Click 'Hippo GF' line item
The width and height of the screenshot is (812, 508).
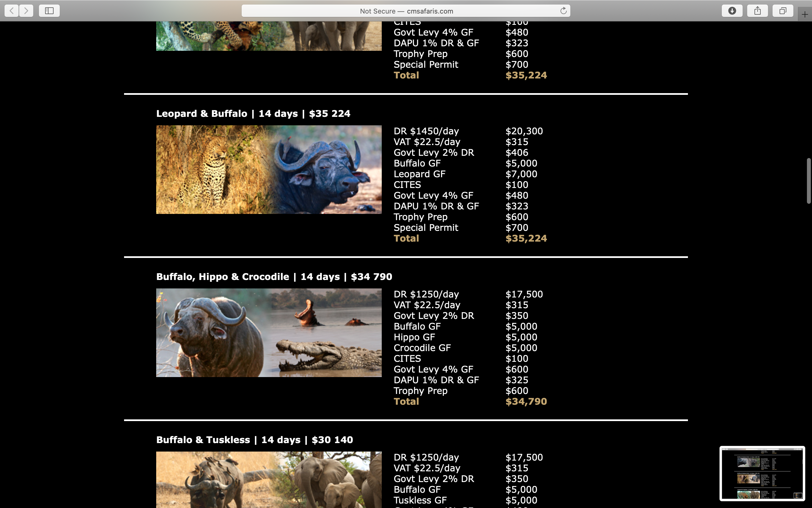414,337
